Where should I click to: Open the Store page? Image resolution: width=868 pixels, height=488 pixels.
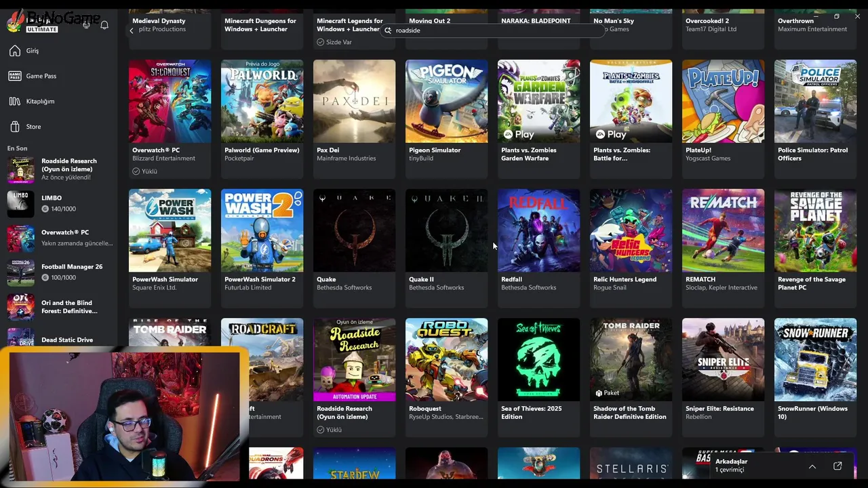coord(58,127)
